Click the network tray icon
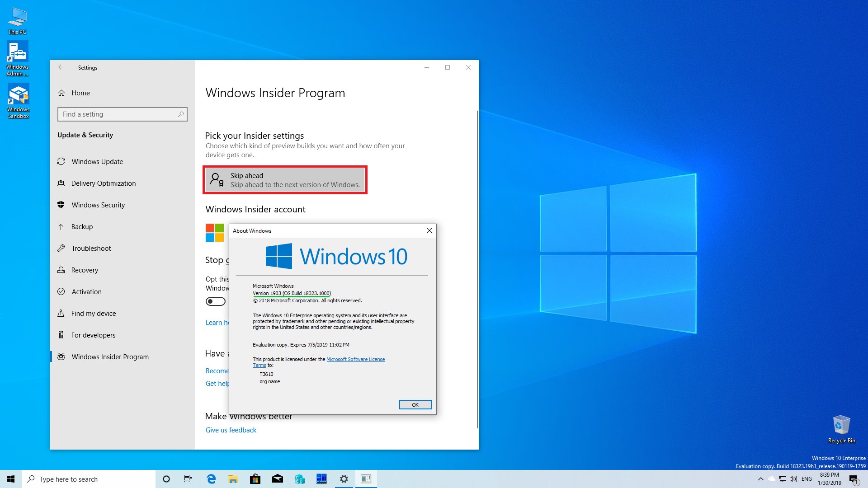Image resolution: width=868 pixels, height=488 pixels. click(x=783, y=479)
